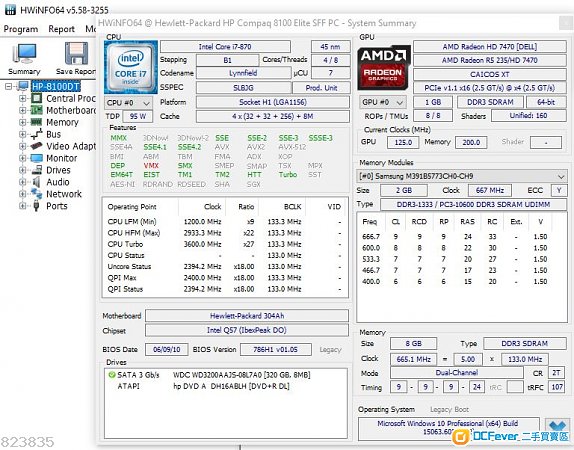Select Audio in the tree
Image resolution: width=574 pixels, height=450 pixels.
58,182
